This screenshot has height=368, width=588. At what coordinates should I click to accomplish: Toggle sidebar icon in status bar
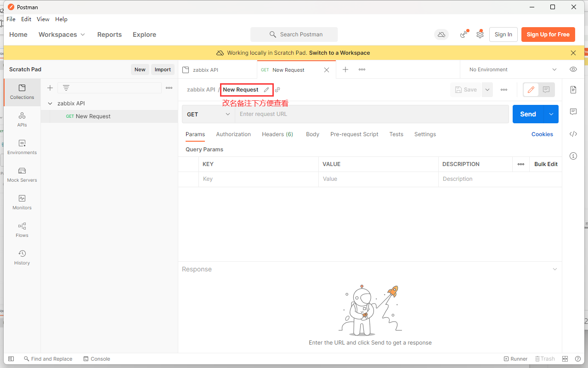coord(11,359)
